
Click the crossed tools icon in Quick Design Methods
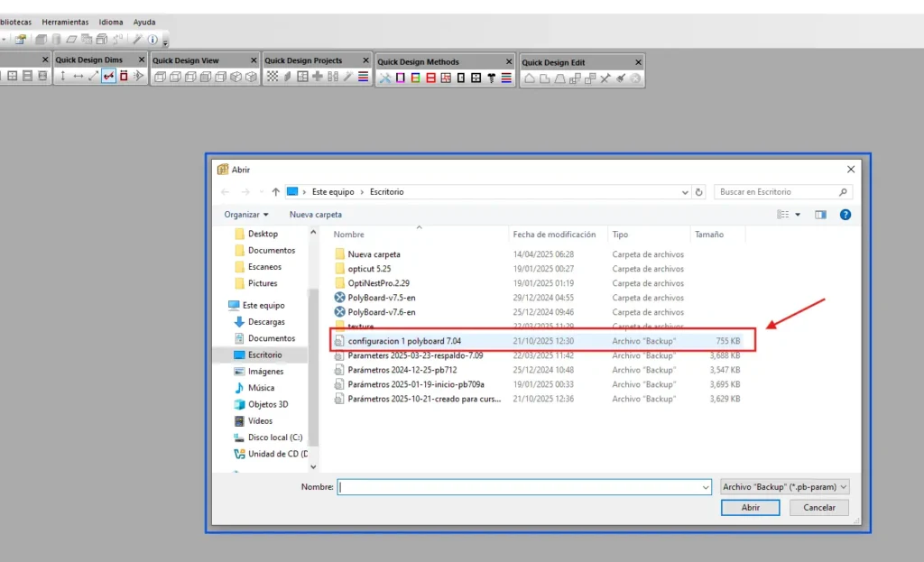(x=384, y=78)
